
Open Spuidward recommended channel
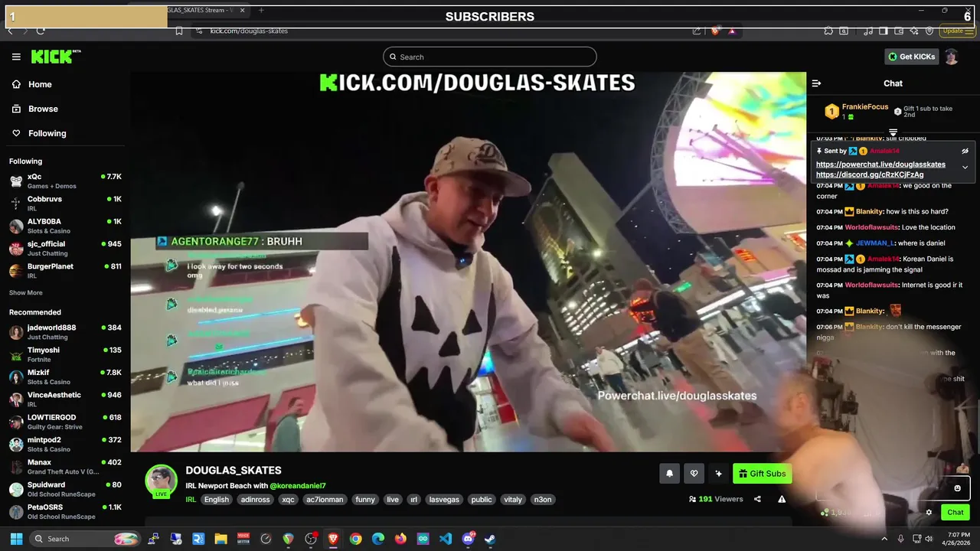coord(65,489)
